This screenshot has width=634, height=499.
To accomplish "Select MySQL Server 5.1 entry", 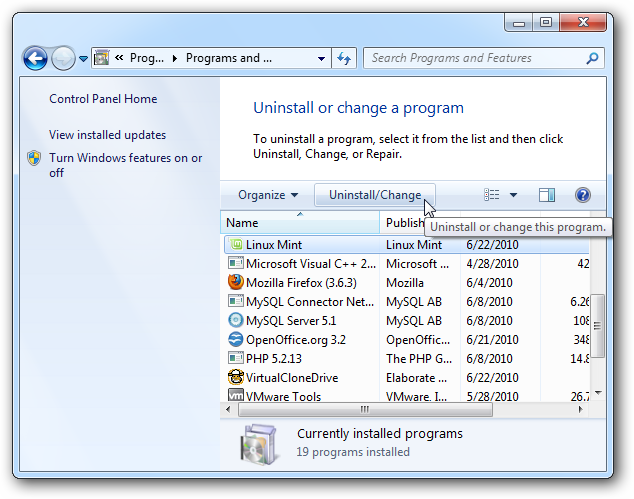I will point(291,321).
